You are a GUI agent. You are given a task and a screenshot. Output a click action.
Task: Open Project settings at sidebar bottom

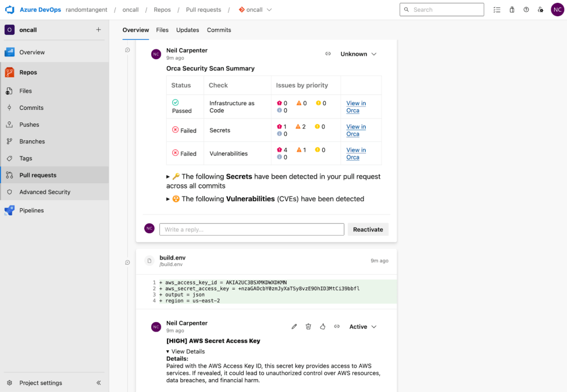click(41, 383)
